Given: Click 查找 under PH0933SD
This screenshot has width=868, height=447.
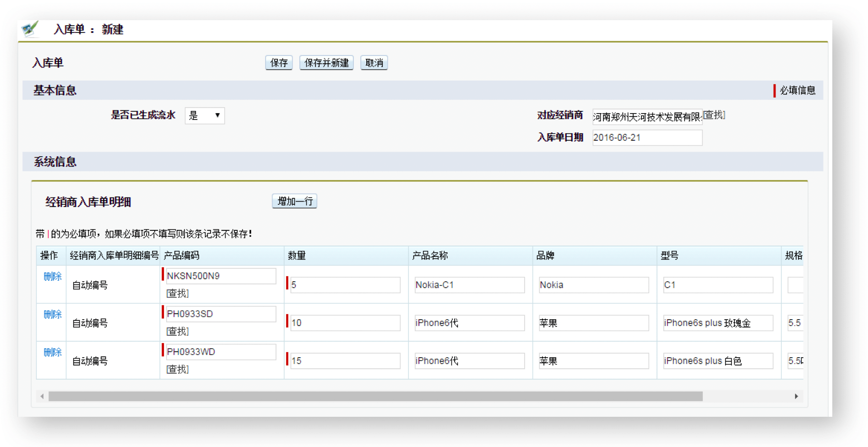Looking at the screenshot, I should (x=178, y=331).
